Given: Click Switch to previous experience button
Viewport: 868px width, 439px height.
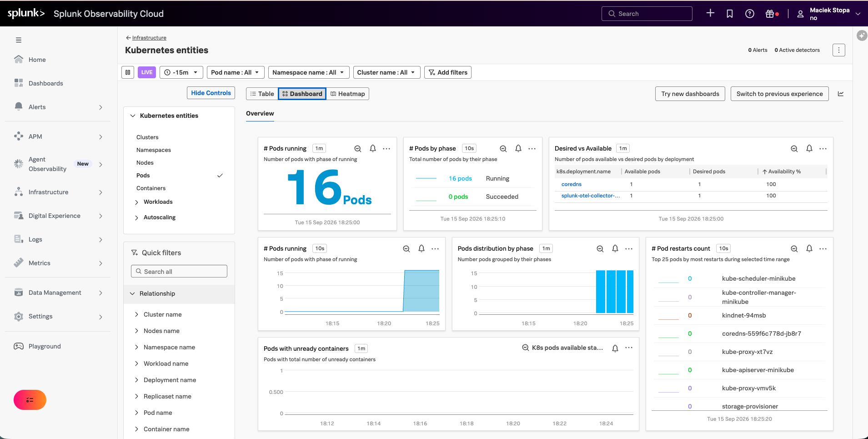Looking at the screenshot, I should point(779,94).
